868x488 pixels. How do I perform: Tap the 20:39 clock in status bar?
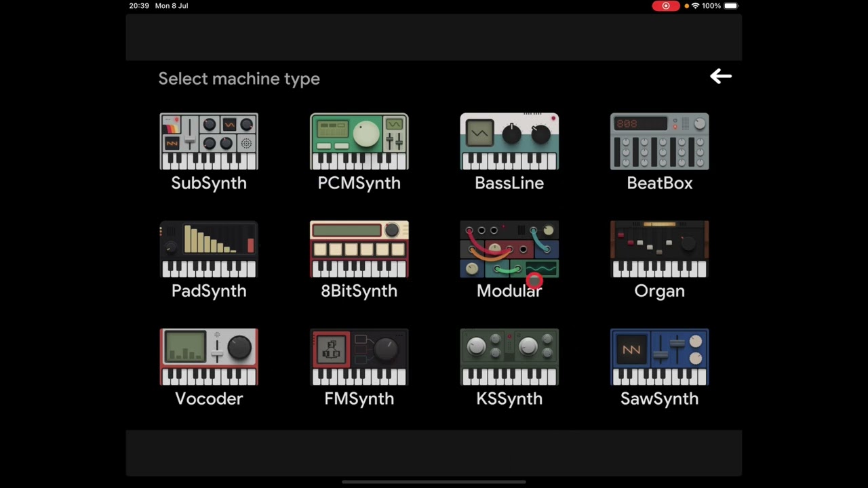coord(139,6)
